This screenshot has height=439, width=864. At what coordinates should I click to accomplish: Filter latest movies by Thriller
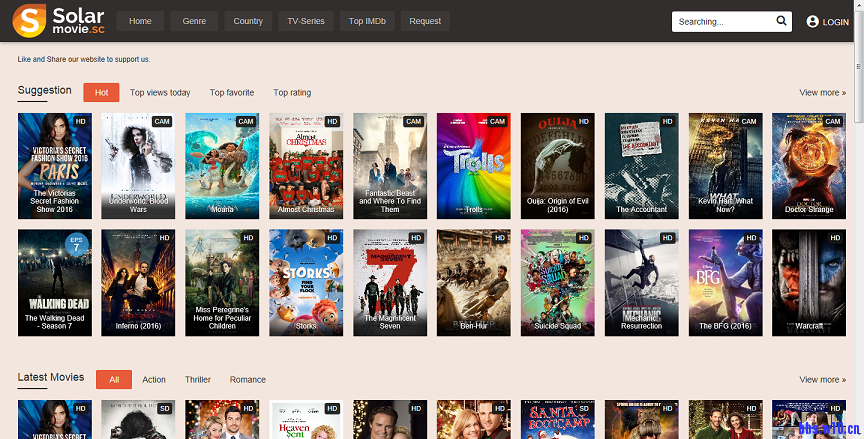198,380
